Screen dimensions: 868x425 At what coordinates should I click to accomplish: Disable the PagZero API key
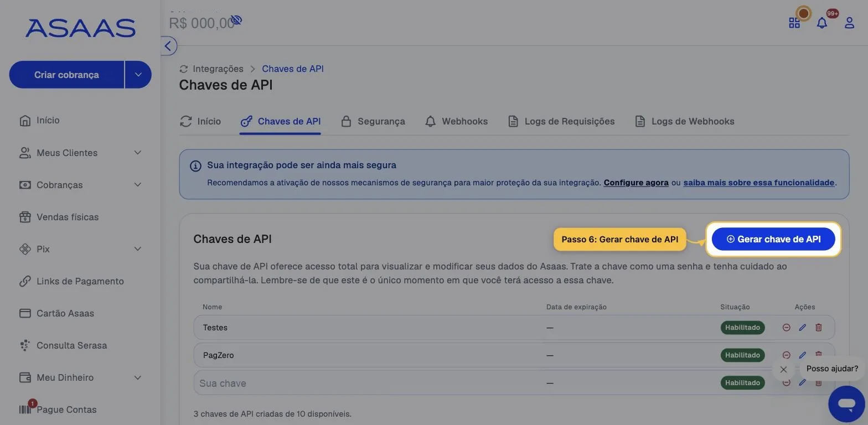pos(786,355)
